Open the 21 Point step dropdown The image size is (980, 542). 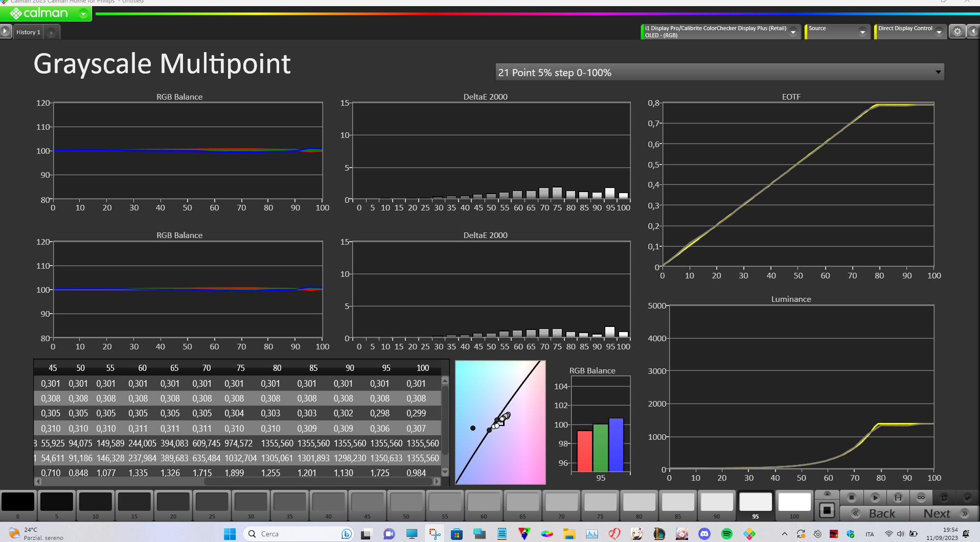click(x=938, y=72)
